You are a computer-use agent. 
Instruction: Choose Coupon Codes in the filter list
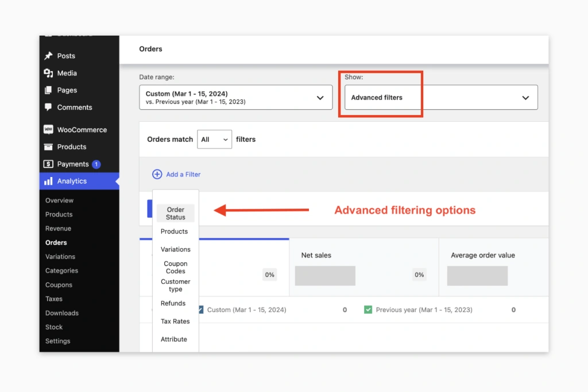175,267
